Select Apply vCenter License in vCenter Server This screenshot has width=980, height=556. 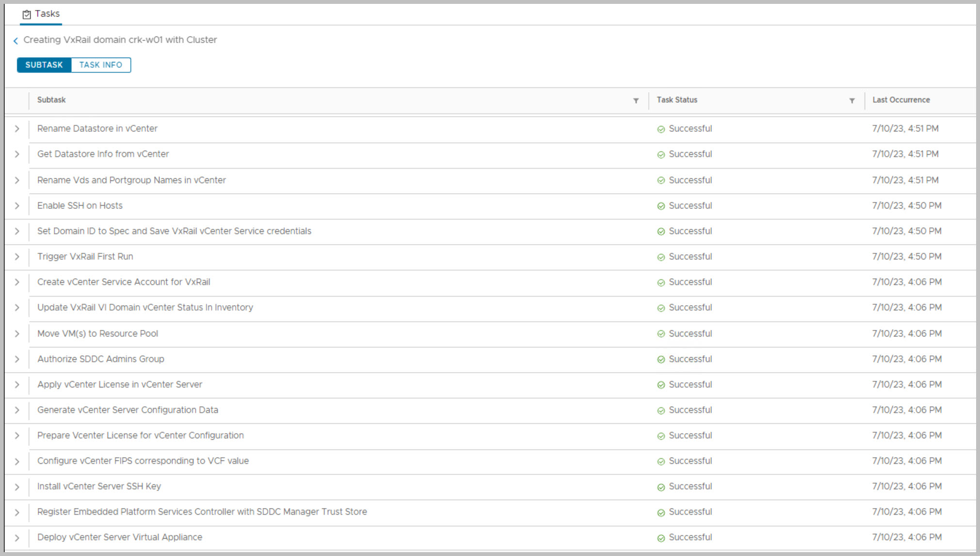point(120,385)
